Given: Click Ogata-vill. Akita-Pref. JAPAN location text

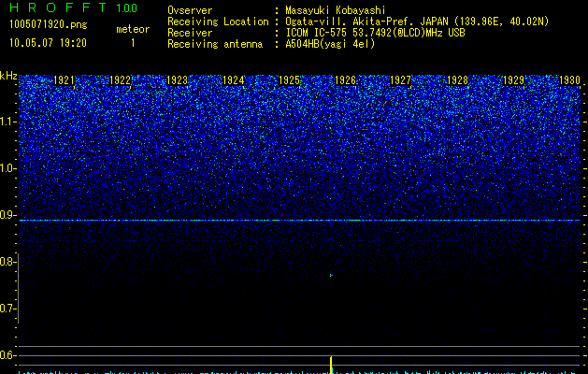Looking at the screenshot, I should 417,22.
